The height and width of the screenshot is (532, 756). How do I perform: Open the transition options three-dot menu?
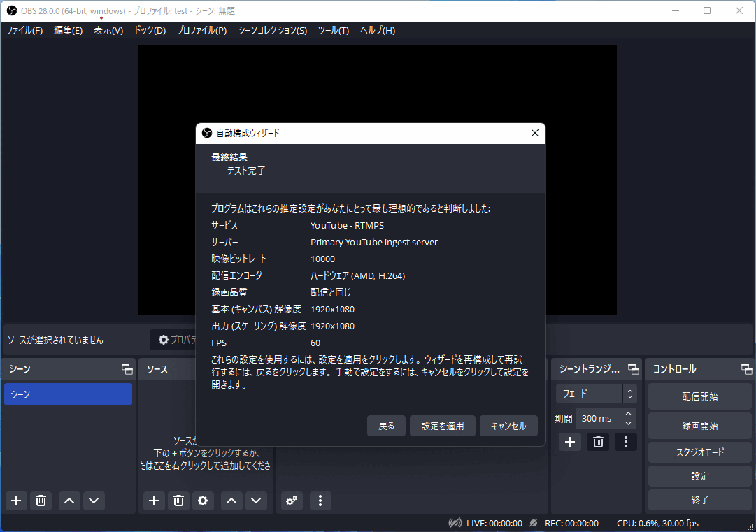tap(625, 441)
